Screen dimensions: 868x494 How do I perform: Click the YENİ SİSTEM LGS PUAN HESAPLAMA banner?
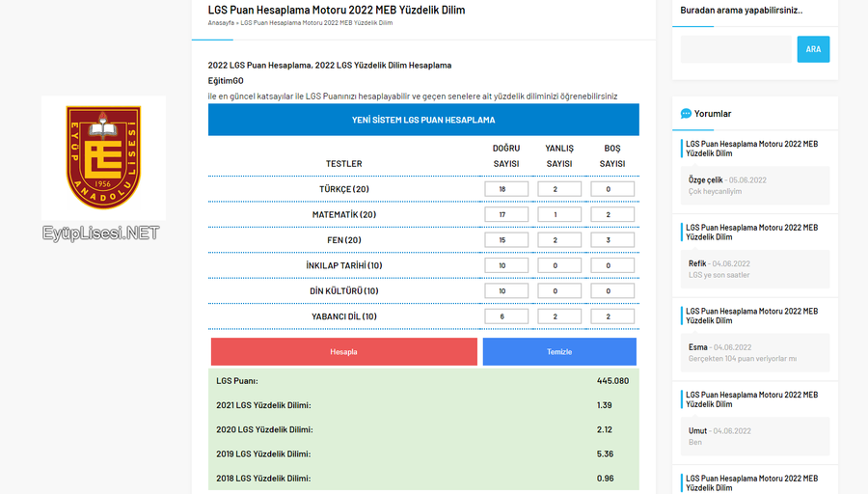[423, 120]
